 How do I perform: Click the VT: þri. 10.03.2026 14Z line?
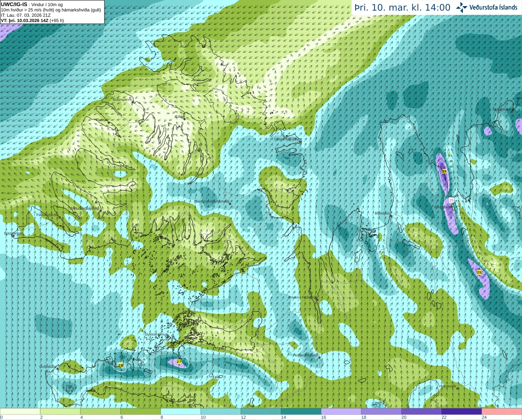pos(32,20)
